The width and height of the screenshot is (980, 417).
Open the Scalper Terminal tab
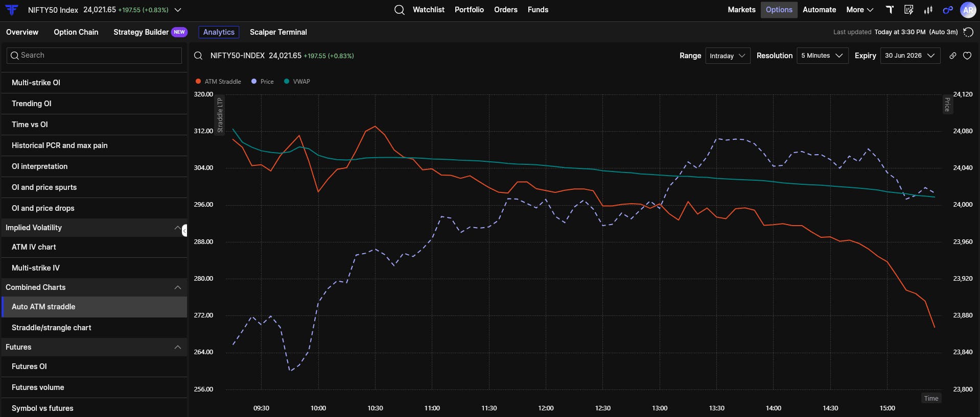pyautogui.click(x=278, y=32)
